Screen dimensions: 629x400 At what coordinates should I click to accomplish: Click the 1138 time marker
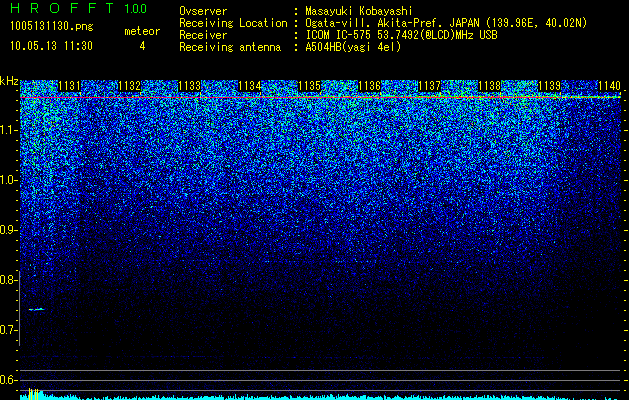coord(490,85)
